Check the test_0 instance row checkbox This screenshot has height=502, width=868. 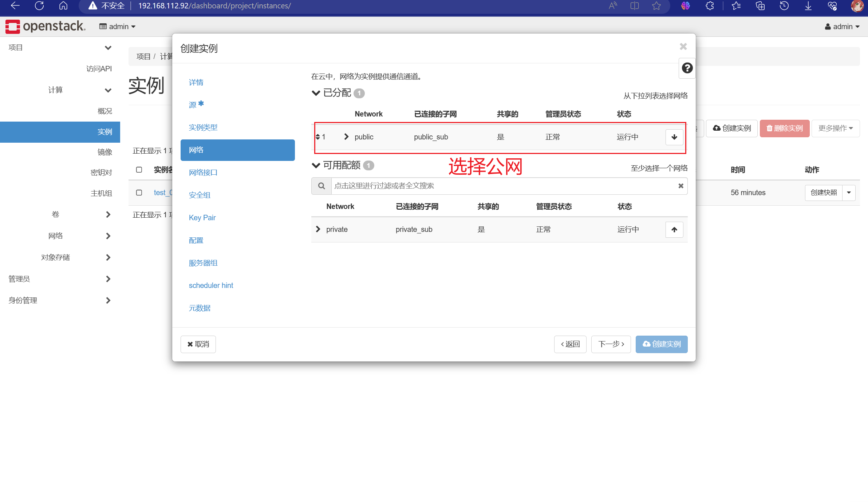pyautogui.click(x=139, y=193)
